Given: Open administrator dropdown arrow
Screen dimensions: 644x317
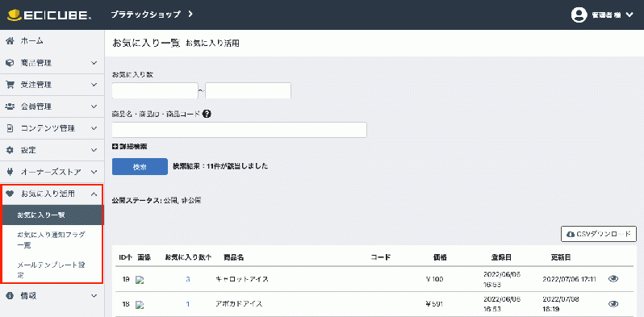Looking at the screenshot, I should [629, 15].
